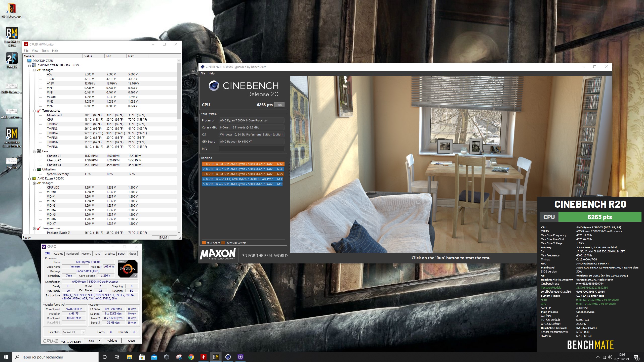Image resolution: width=644 pixels, height=362 pixels.
Task: Open the BenchMate 0.10.6 Installer icon
Action: 12,137
